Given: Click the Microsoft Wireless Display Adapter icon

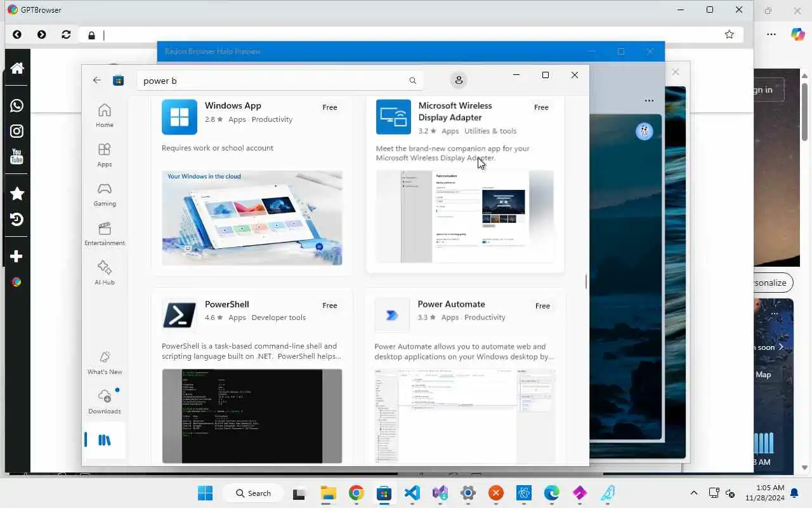Looking at the screenshot, I should pyautogui.click(x=393, y=117).
